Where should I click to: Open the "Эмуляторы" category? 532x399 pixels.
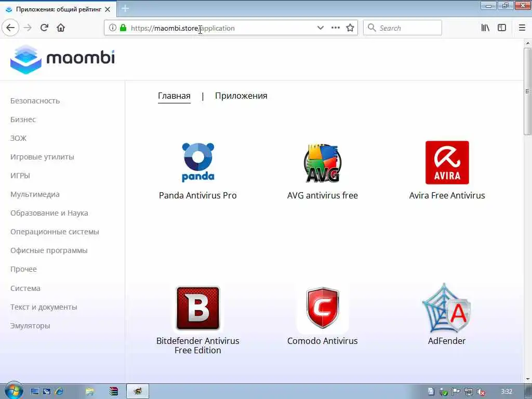point(30,326)
